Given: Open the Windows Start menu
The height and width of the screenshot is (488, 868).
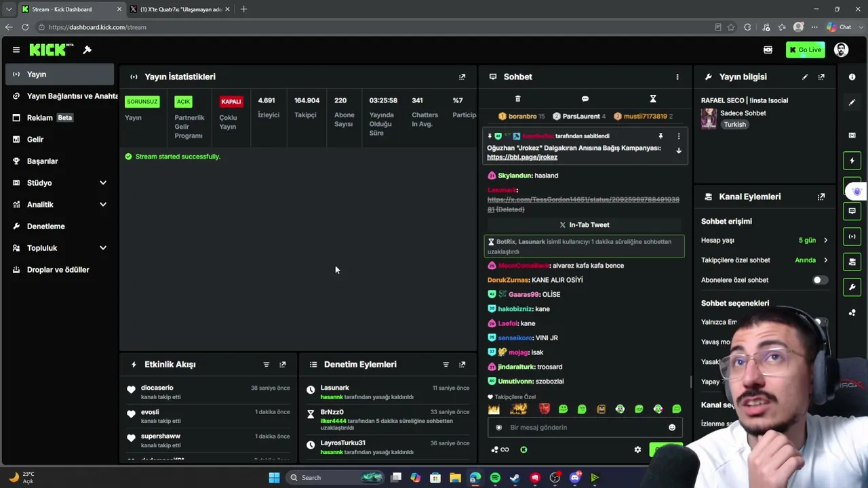Looking at the screenshot, I should point(274,478).
